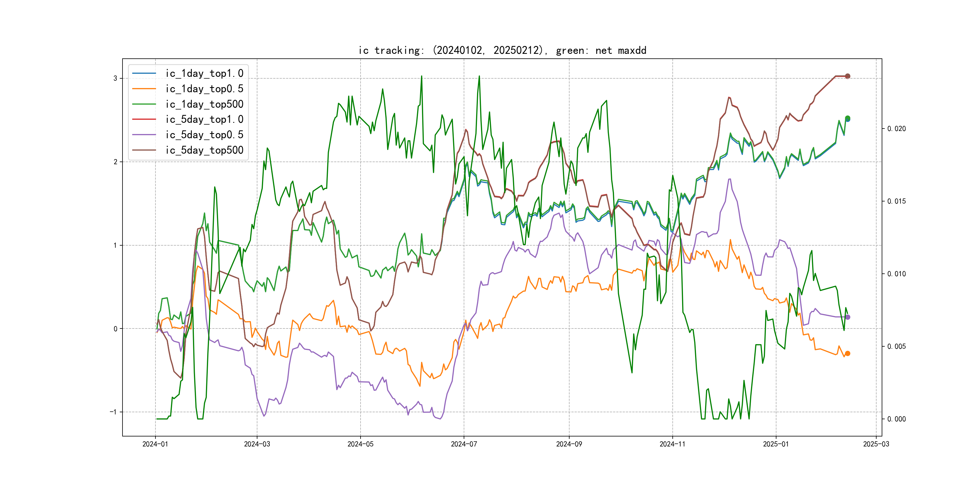The height and width of the screenshot is (490, 980).
Task: Click the chart title text
Action: point(502,50)
